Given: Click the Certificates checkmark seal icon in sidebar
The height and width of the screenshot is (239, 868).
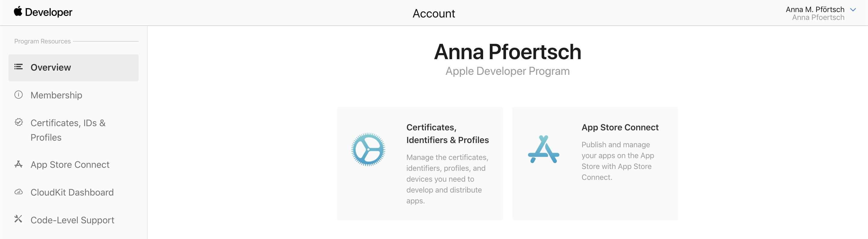Looking at the screenshot, I should (x=19, y=122).
